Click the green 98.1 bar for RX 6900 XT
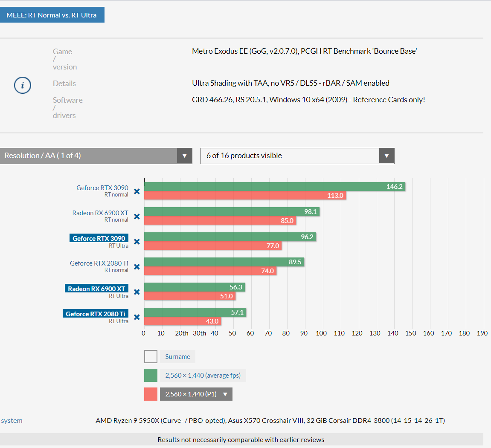Image resolution: width=491 pixels, height=448 pixels. pos(232,212)
